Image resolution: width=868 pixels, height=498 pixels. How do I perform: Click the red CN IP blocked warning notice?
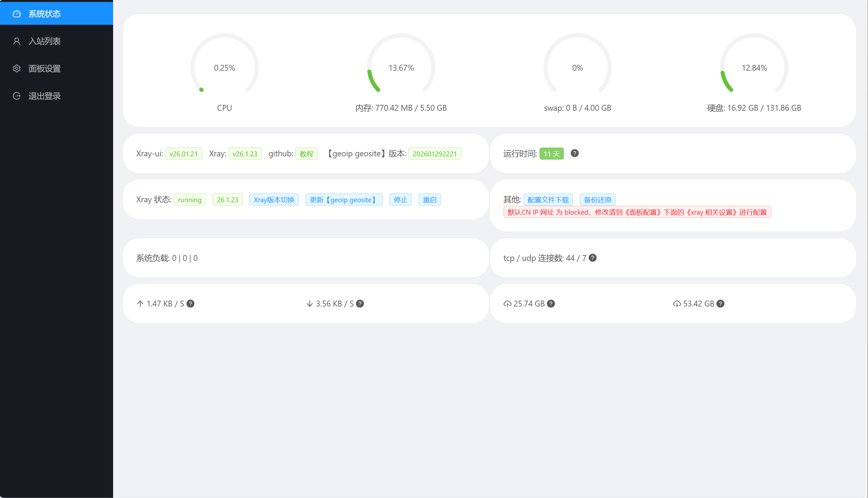pyautogui.click(x=637, y=212)
